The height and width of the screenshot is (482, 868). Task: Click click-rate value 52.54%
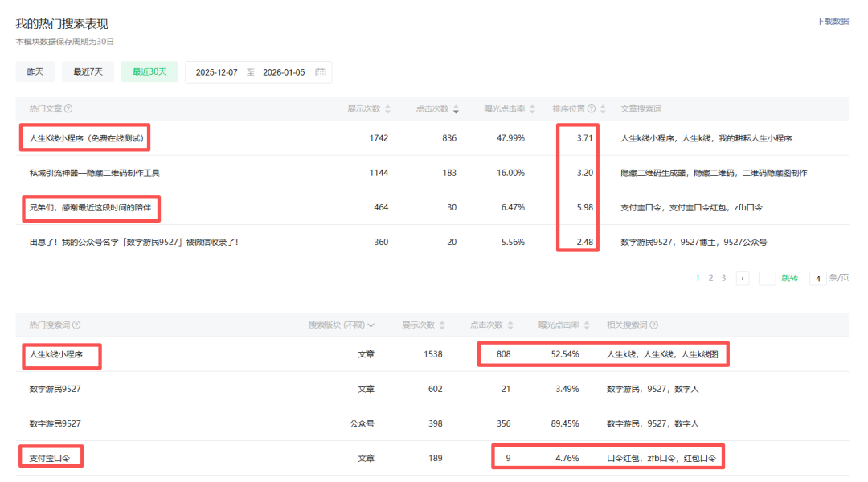pos(565,355)
